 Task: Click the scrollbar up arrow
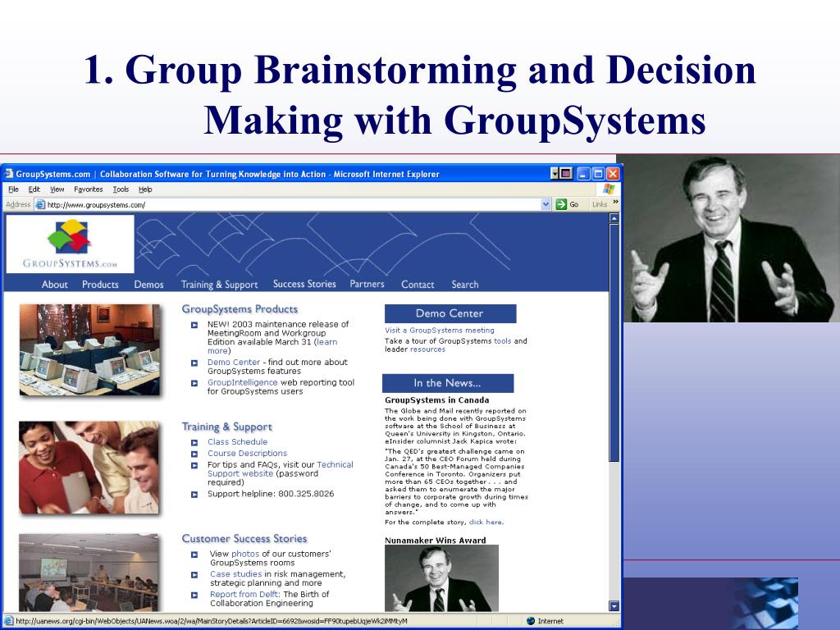[614, 218]
